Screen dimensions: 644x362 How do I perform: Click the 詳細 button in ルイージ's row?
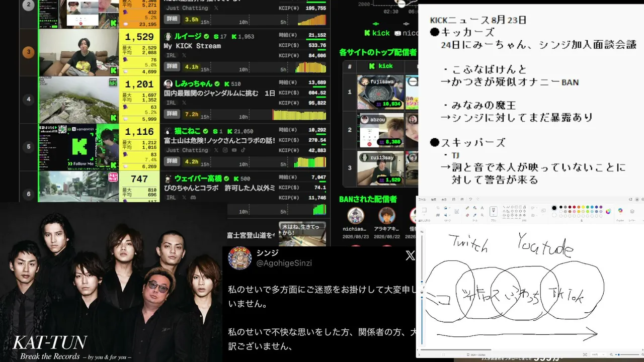coord(172,66)
